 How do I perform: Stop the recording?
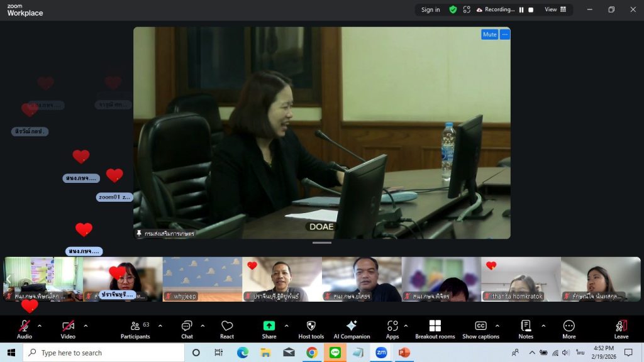click(x=531, y=10)
